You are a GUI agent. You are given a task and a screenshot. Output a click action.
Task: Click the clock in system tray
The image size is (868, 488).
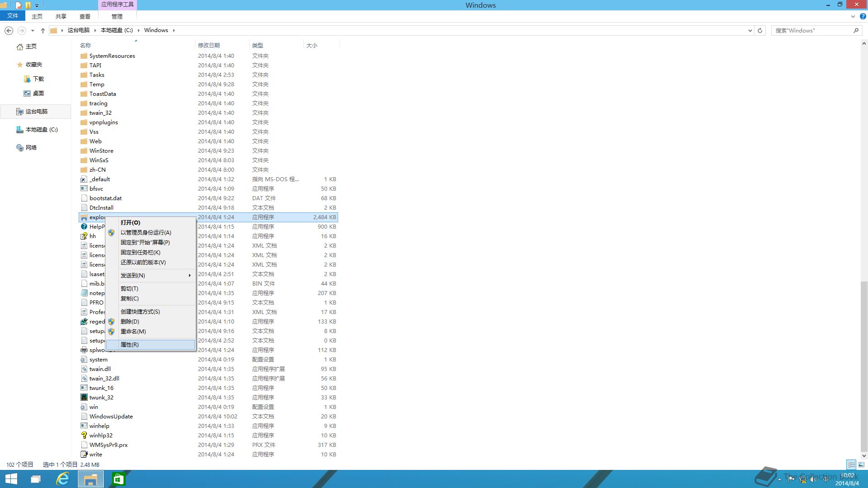click(x=847, y=479)
